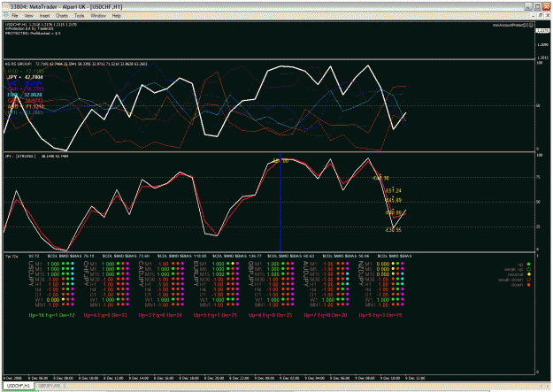Open the Charts menu

[x=62, y=16]
